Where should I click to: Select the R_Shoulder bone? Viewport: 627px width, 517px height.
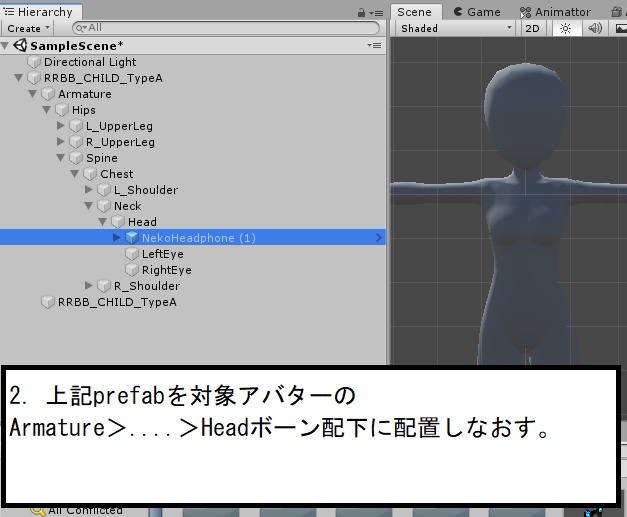147,286
